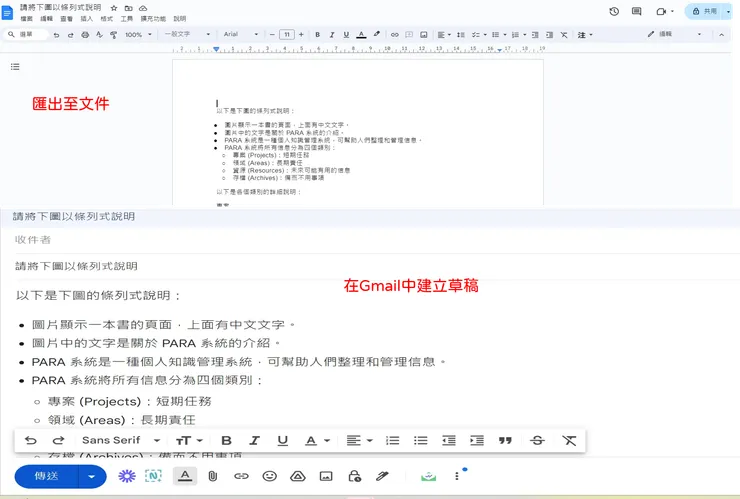The width and height of the screenshot is (740, 499).
Task: Toggle underline in Gmail formatting bar
Action: [283, 440]
